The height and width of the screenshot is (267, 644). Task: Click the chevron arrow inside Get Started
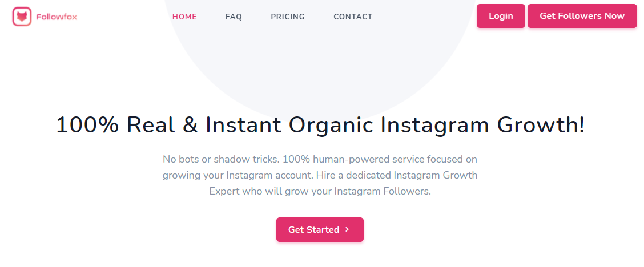(x=347, y=230)
